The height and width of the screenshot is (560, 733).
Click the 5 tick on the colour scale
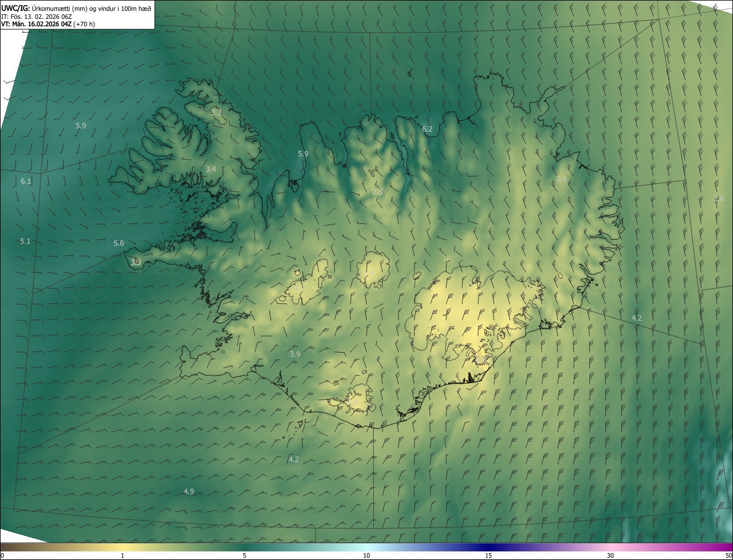tap(245, 555)
